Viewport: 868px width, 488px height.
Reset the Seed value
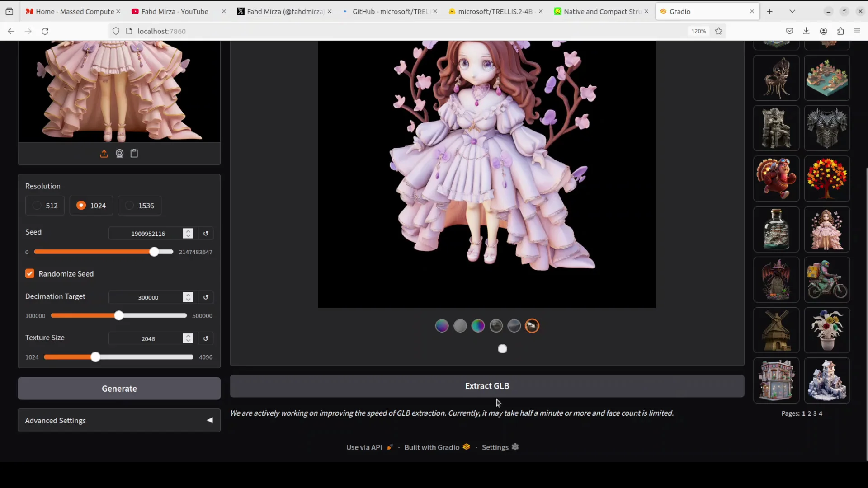[206, 234]
